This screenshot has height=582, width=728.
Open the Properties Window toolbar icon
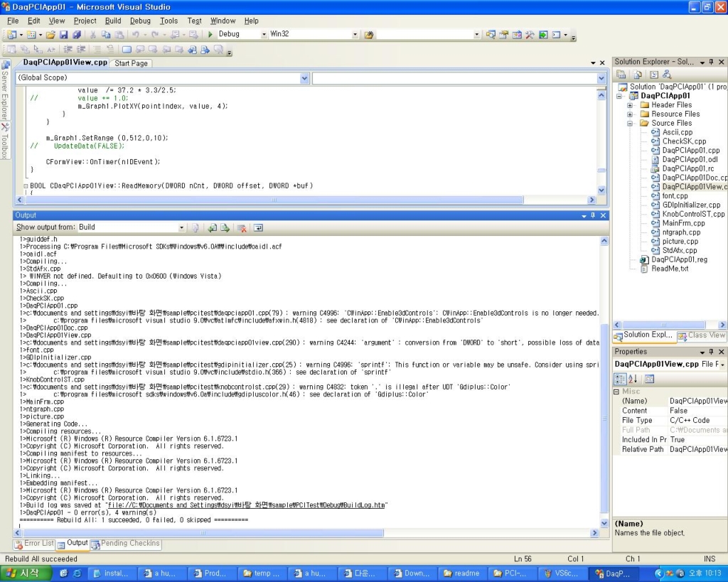tap(504, 35)
